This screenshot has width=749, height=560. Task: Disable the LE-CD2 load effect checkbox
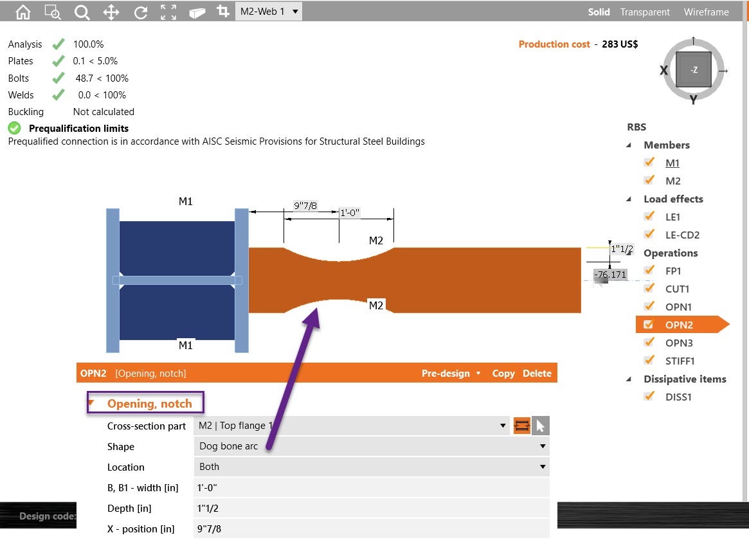[x=649, y=234]
